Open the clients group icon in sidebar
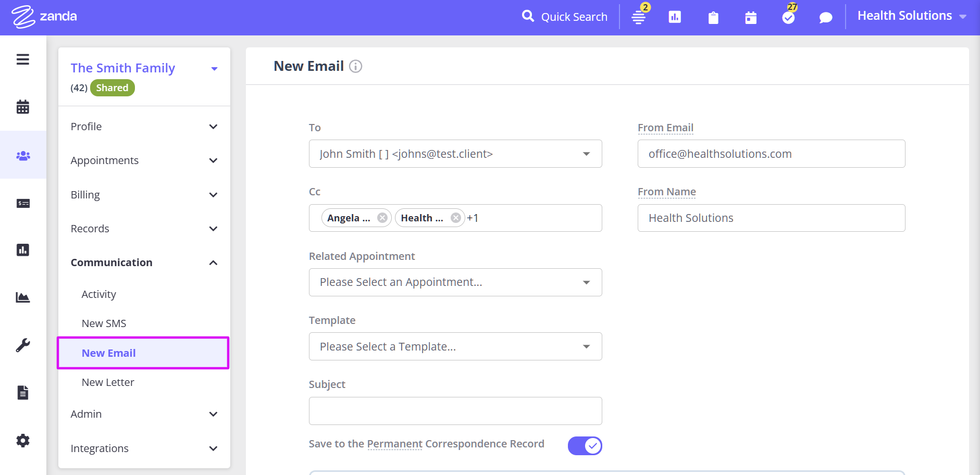The height and width of the screenshot is (475, 980). coord(23,155)
